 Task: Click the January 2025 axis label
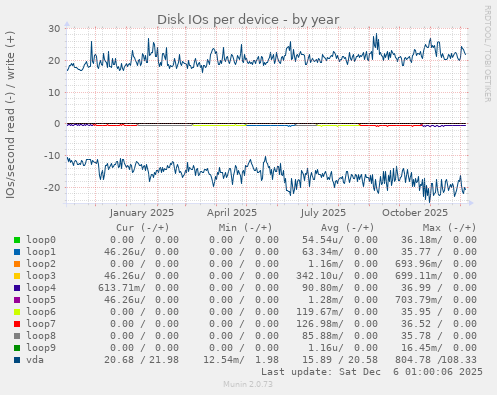142,213
